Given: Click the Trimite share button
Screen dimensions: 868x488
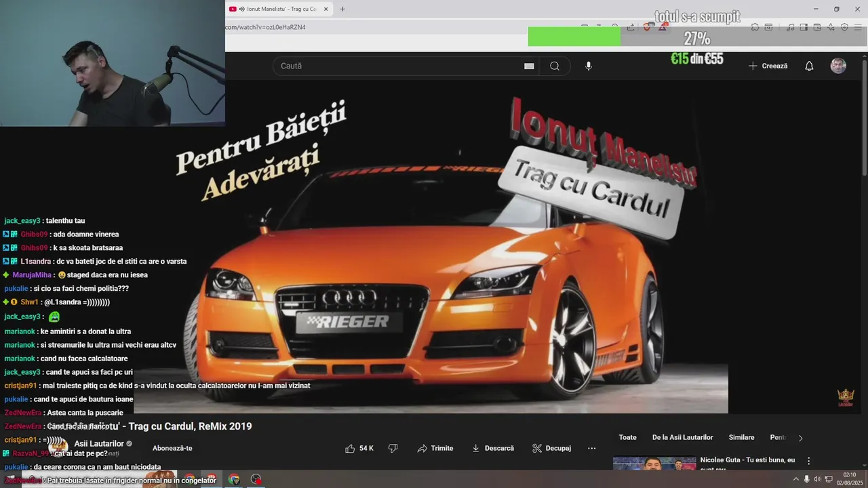Looking at the screenshot, I should click(x=435, y=448).
